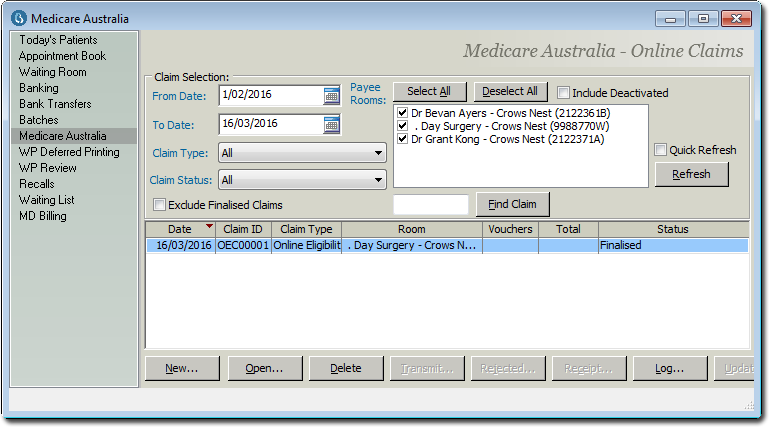Toggle the Include Deactivated checkbox
Screen dimensions: 769x427
(564, 93)
